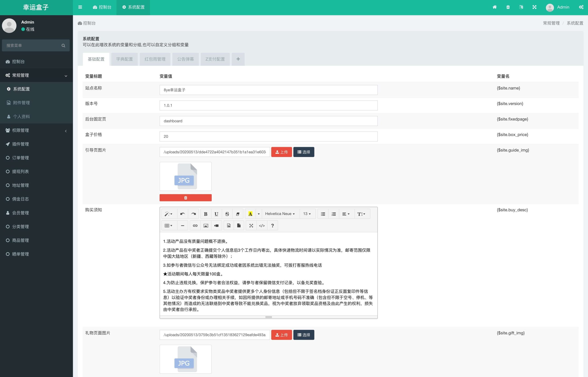Switch editor to code view
The width and height of the screenshot is (588, 377).
pos(262,226)
